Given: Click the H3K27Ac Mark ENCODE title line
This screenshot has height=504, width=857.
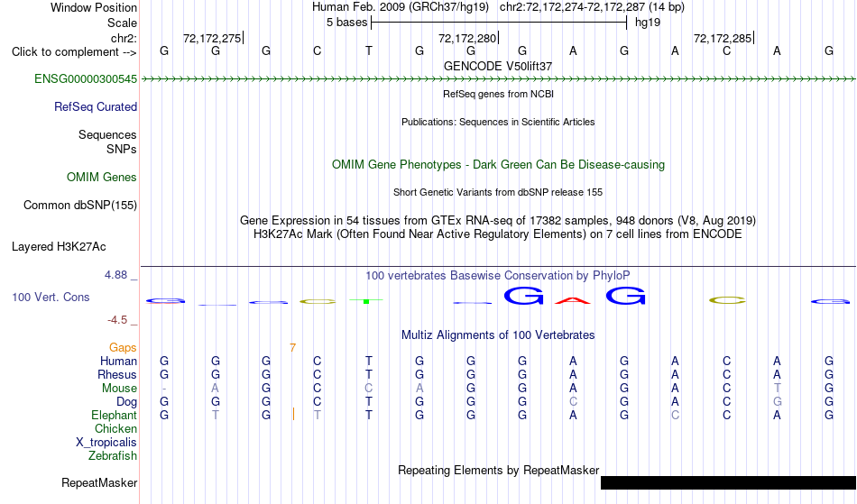Looking at the screenshot, I should (498, 234).
